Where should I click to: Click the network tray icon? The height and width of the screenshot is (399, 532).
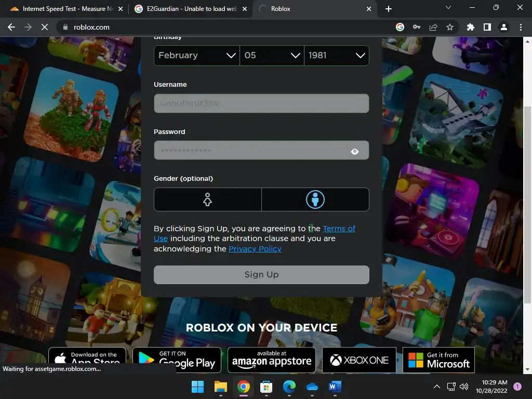(451, 387)
